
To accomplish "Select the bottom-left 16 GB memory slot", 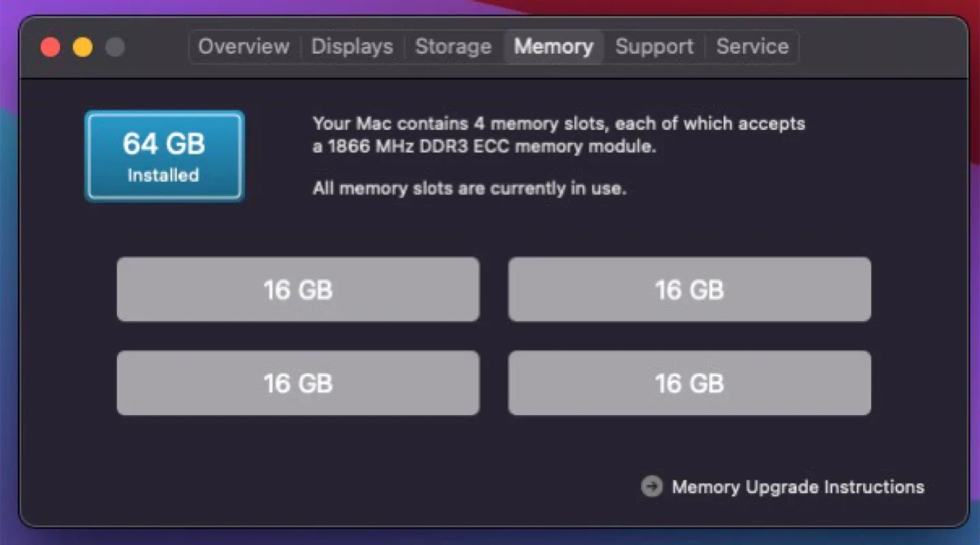I will tap(298, 382).
